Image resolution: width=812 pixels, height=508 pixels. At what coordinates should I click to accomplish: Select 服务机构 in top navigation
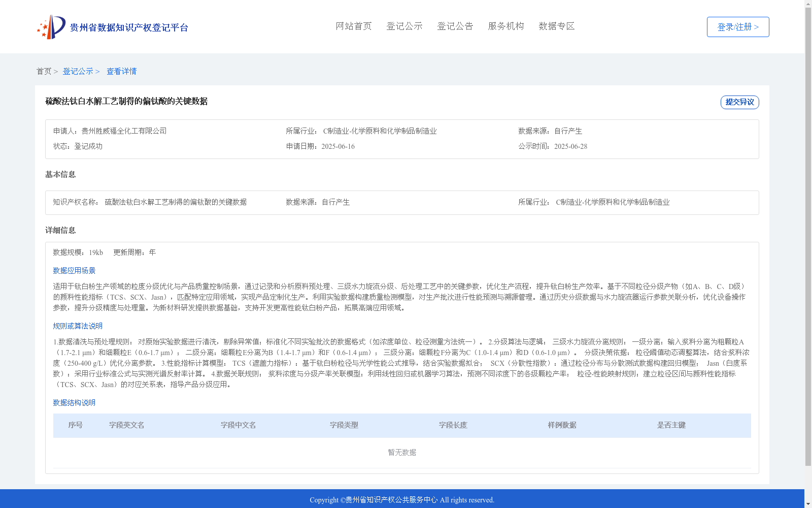pyautogui.click(x=506, y=26)
